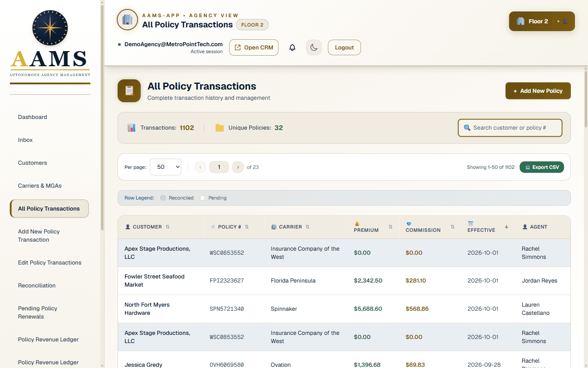Image resolution: width=588 pixels, height=368 pixels.
Task: Open Carriers & MGAs in sidebar
Action: (49, 186)
